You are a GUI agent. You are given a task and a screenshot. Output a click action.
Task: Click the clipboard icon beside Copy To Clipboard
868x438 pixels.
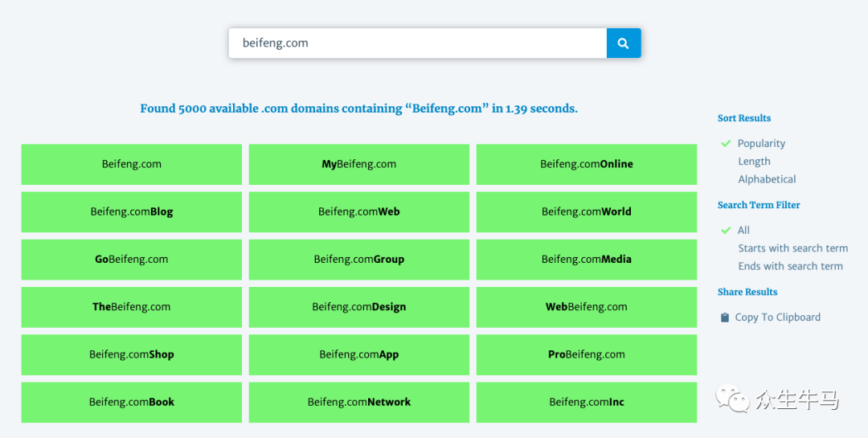coord(725,317)
